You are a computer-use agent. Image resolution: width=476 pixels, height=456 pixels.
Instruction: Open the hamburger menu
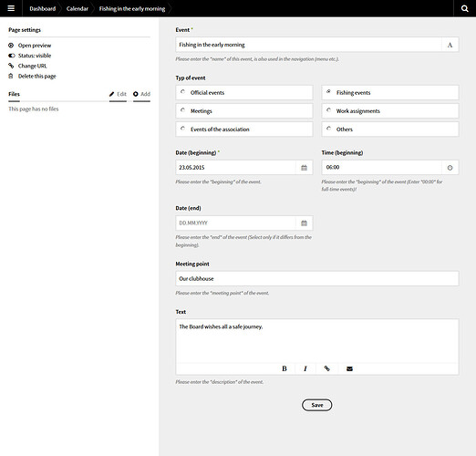[11, 8]
